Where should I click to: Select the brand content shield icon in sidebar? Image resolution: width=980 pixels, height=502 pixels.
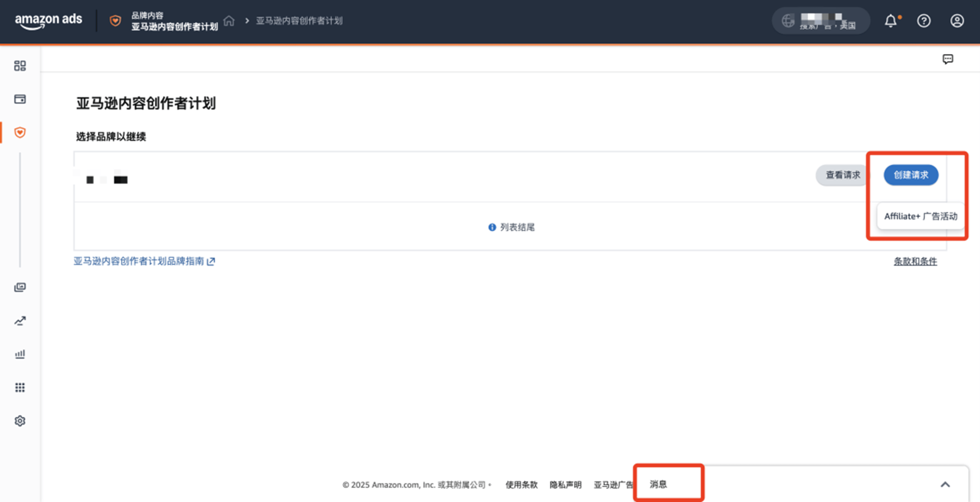click(x=20, y=132)
